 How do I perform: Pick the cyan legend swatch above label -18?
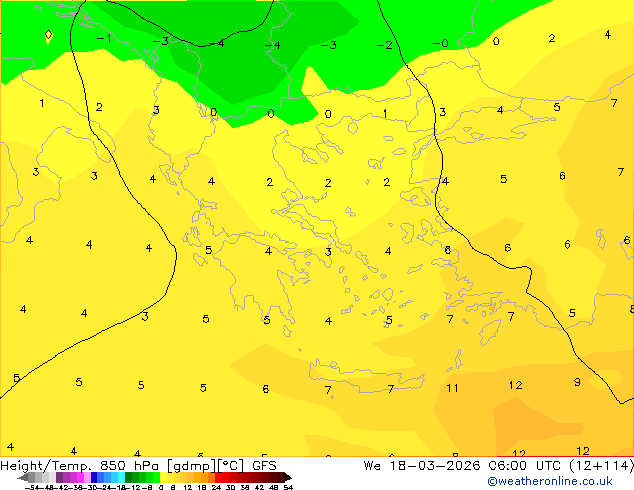(122, 477)
